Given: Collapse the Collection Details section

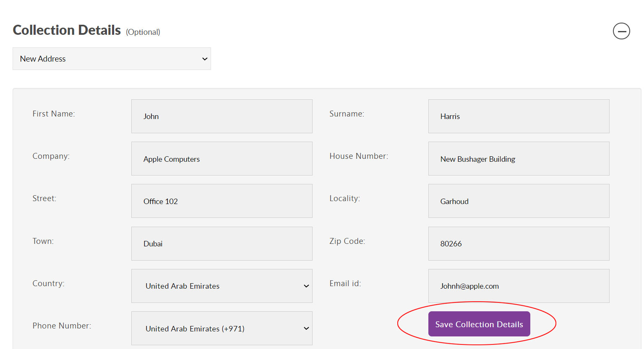Looking at the screenshot, I should [x=621, y=31].
